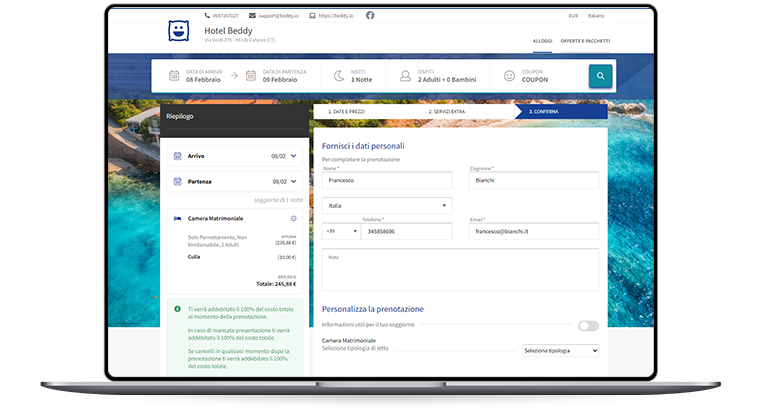This screenshot has height=410, width=760.
Task: Click the Hotel Beddy title
Action: pyautogui.click(x=228, y=31)
